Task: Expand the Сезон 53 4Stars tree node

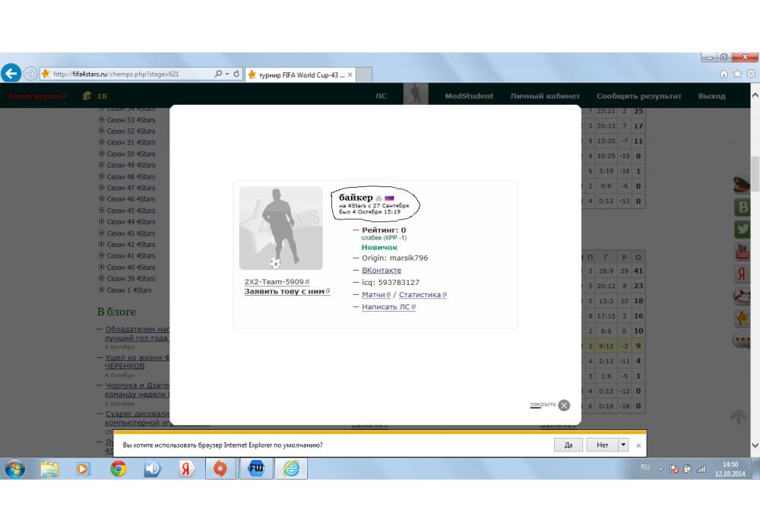Action: coord(101,119)
